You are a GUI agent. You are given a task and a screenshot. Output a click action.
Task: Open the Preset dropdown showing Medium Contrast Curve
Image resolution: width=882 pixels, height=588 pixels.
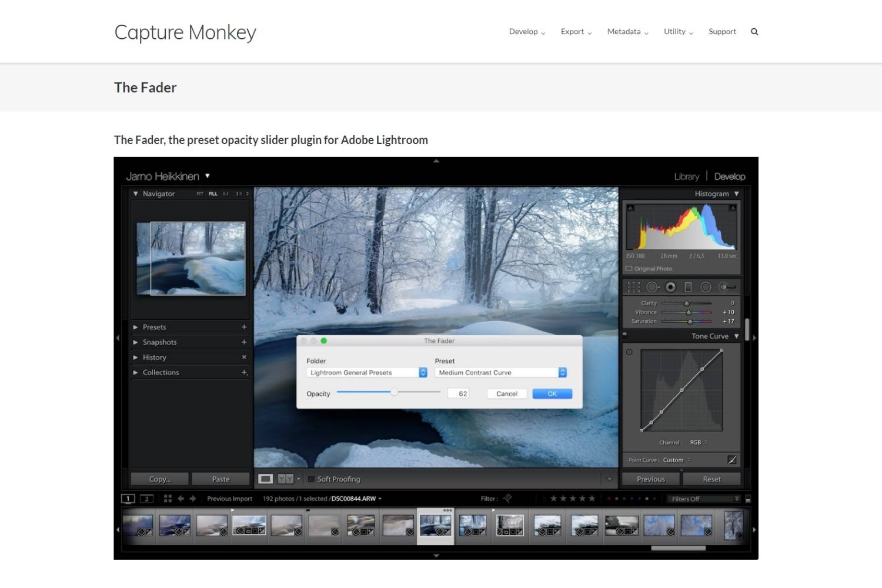(499, 372)
